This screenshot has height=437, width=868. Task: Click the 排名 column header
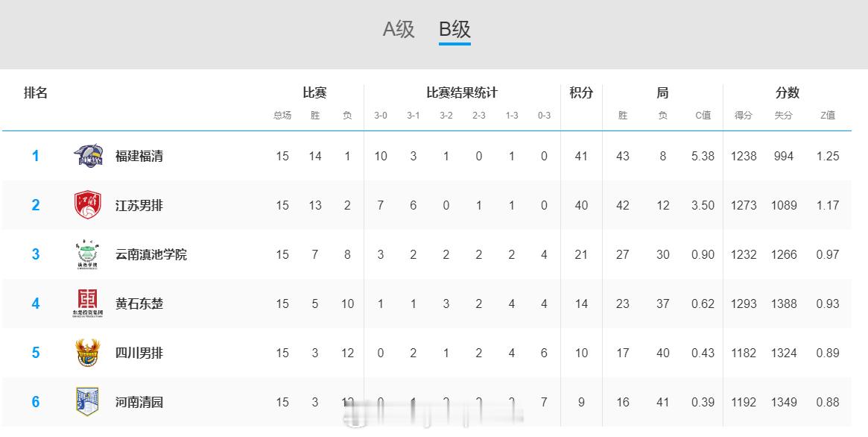tap(36, 92)
